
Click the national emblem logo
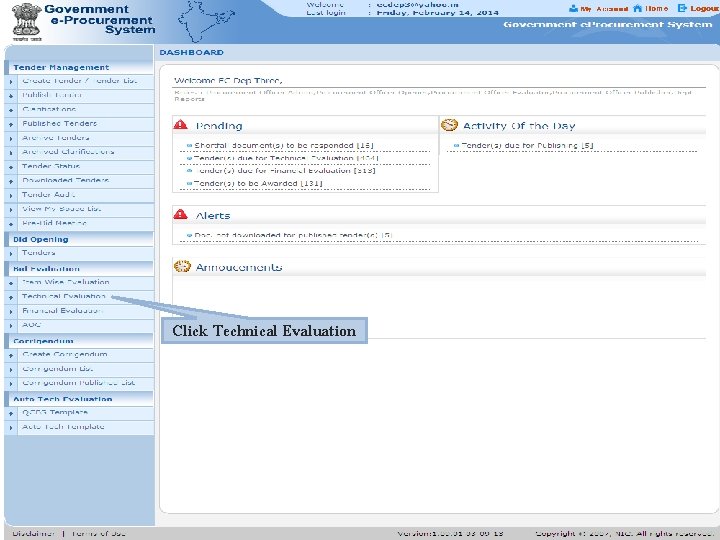[x=26, y=22]
